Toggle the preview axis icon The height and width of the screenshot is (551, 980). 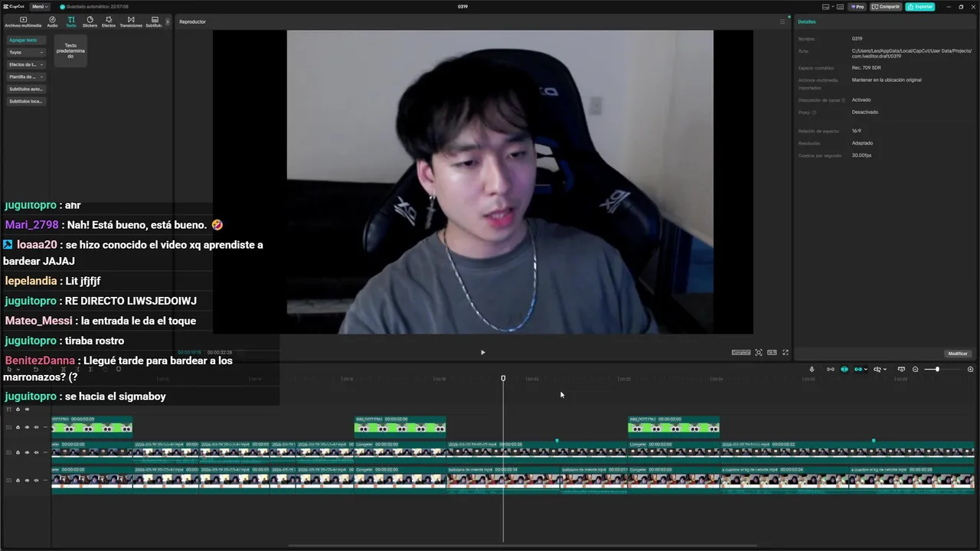coord(877,369)
